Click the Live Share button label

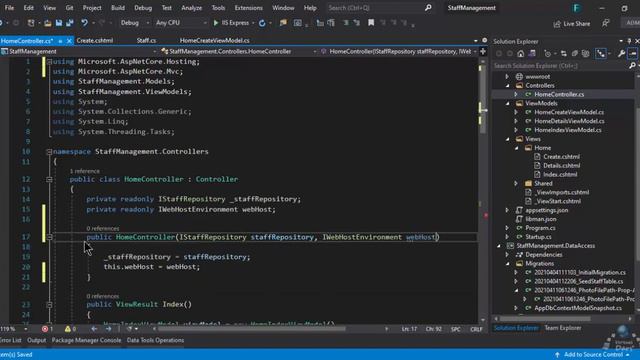tap(576, 24)
